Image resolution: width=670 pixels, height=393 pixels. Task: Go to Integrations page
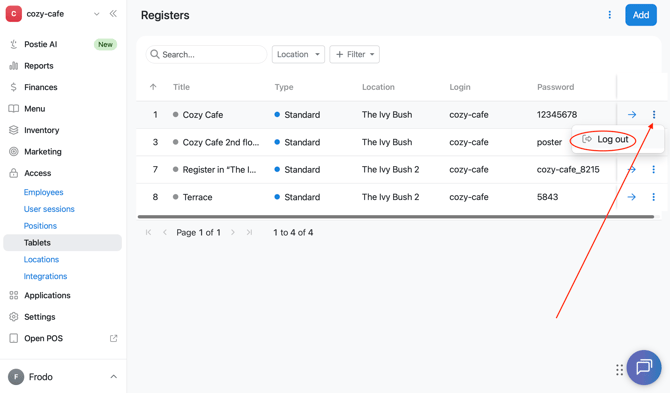point(45,276)
